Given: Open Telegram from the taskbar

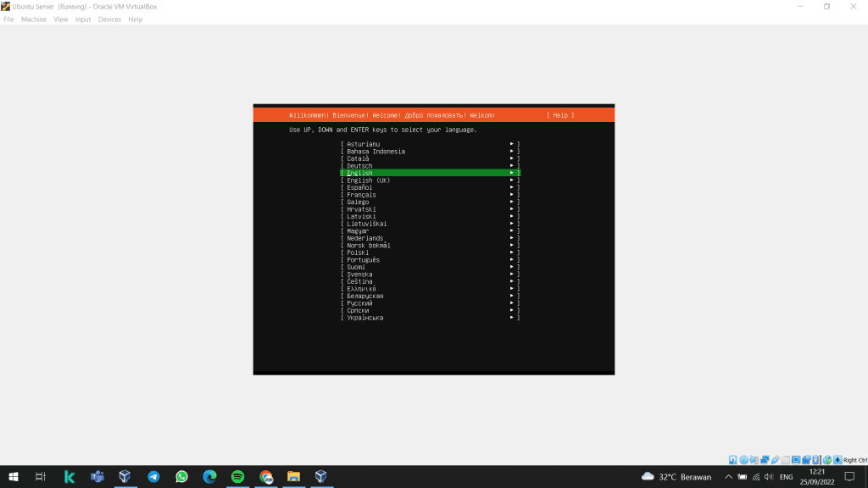Looking at the screenshot, I should [153, 477].
